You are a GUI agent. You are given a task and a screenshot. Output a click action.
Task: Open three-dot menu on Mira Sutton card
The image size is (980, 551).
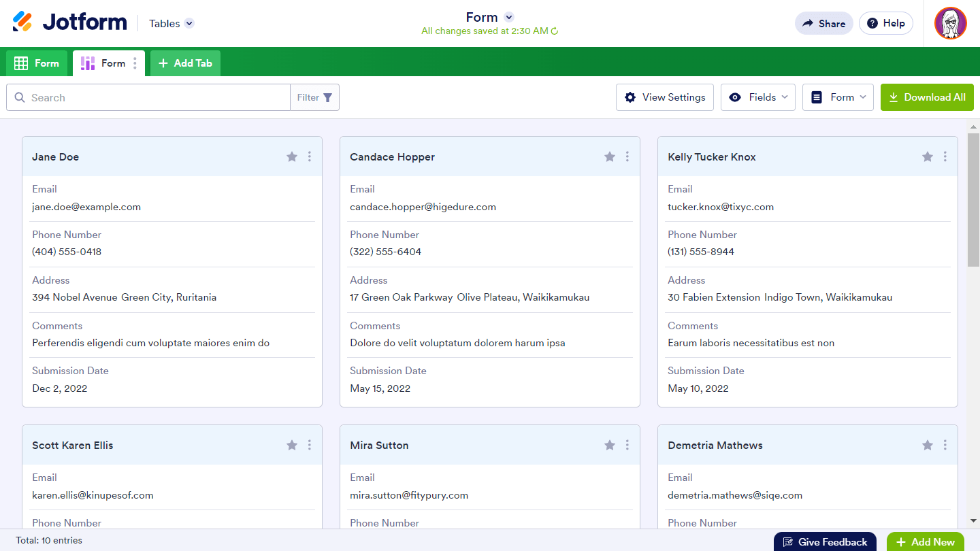(x=627, y=445)
